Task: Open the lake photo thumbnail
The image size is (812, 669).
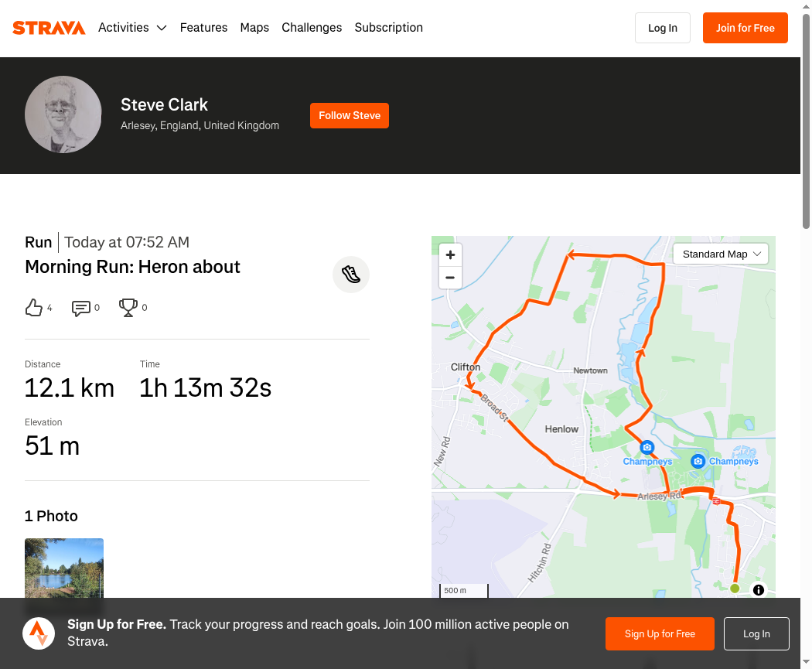Action: click(64, 568)
